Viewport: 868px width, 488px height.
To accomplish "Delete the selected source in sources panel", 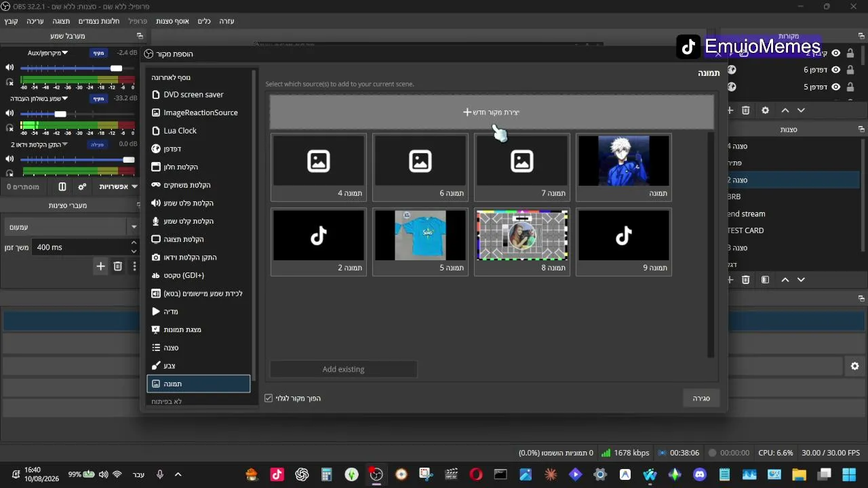I will (746, 110).
